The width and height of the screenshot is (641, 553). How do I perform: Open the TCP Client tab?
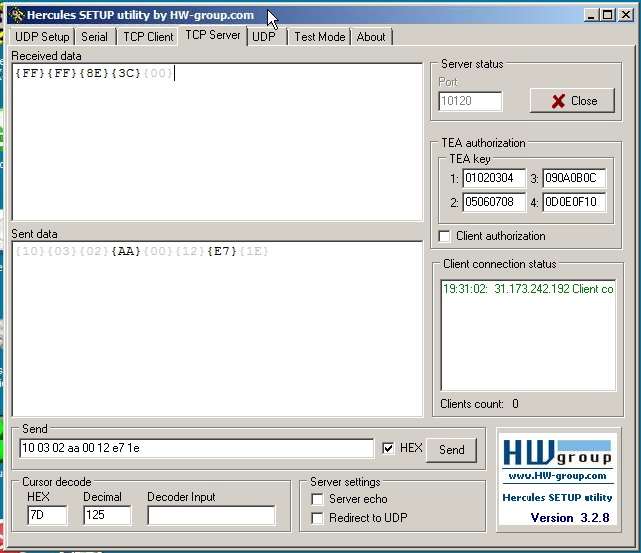[148, 37]
